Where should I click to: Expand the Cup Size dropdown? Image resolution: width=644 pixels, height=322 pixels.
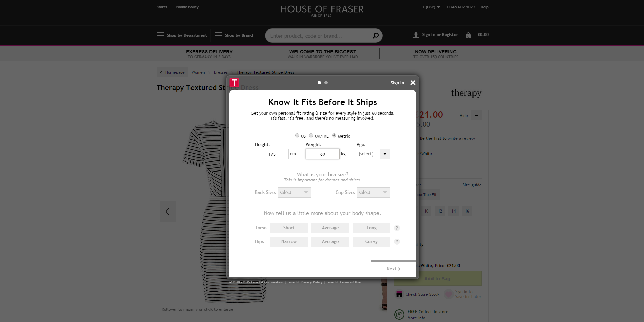click(373, 193)
